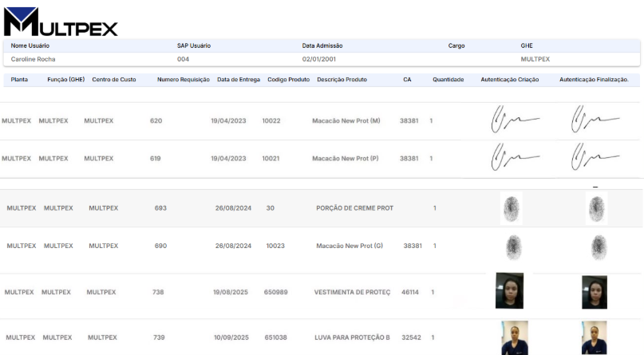Open finalization face photo for requisition 738
Viewport: 644px width, 355px height.
pos(595,292)
